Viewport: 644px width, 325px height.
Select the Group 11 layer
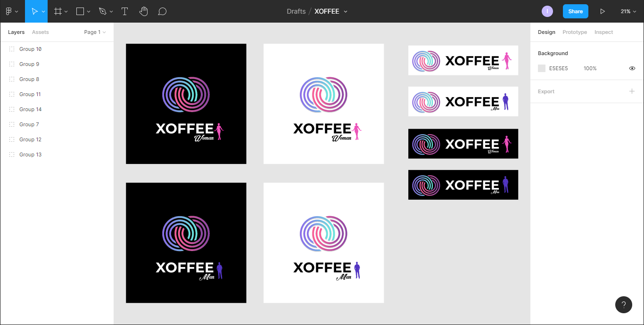click(30, 94)
